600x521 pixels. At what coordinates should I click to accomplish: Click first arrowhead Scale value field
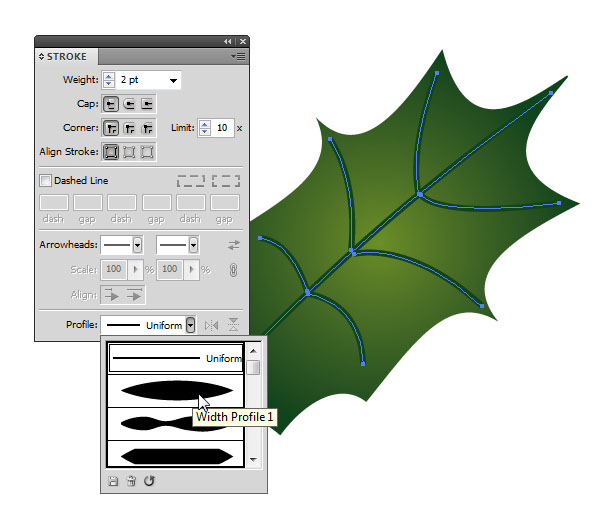[x=114, y=269]
